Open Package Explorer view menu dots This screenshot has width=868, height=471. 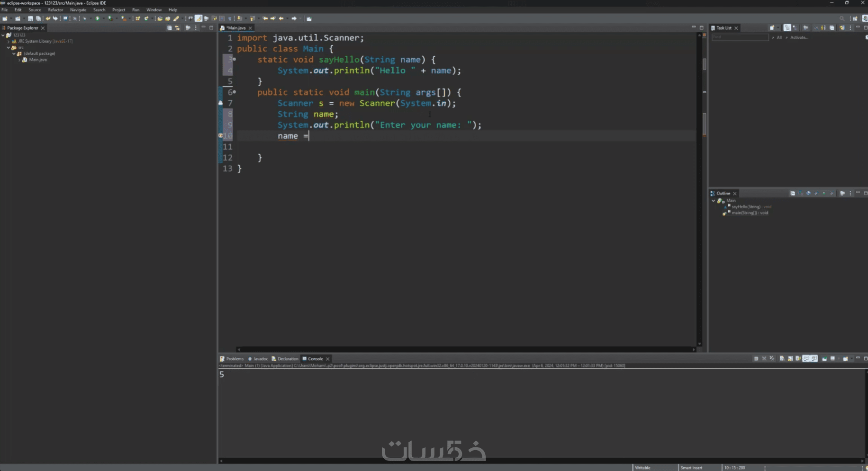pyautogui.click(x=196, y=28)
